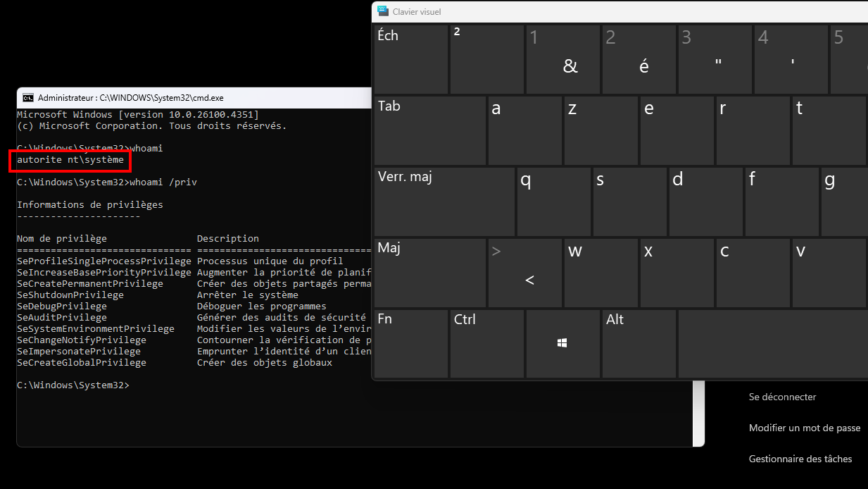Toggle Verr. maj caps lock key
The width and height of the screenshot is (868, 489).
[444, 201]
